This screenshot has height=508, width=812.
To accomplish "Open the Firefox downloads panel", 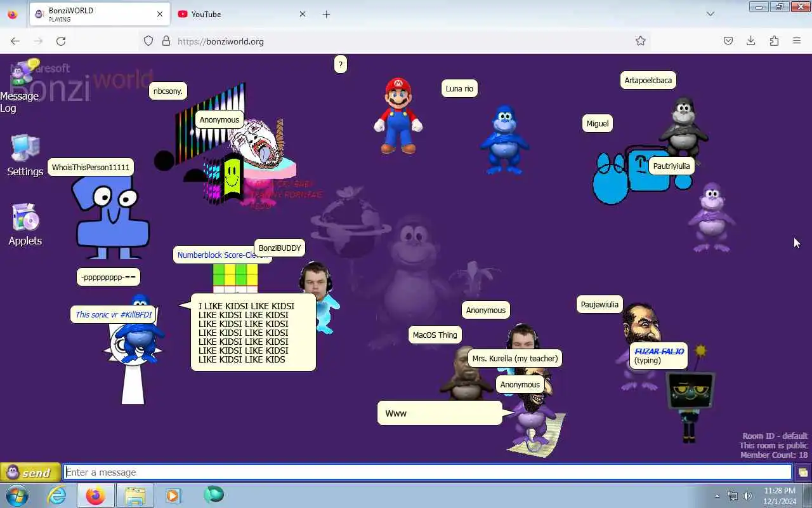I will click(750, 41).
